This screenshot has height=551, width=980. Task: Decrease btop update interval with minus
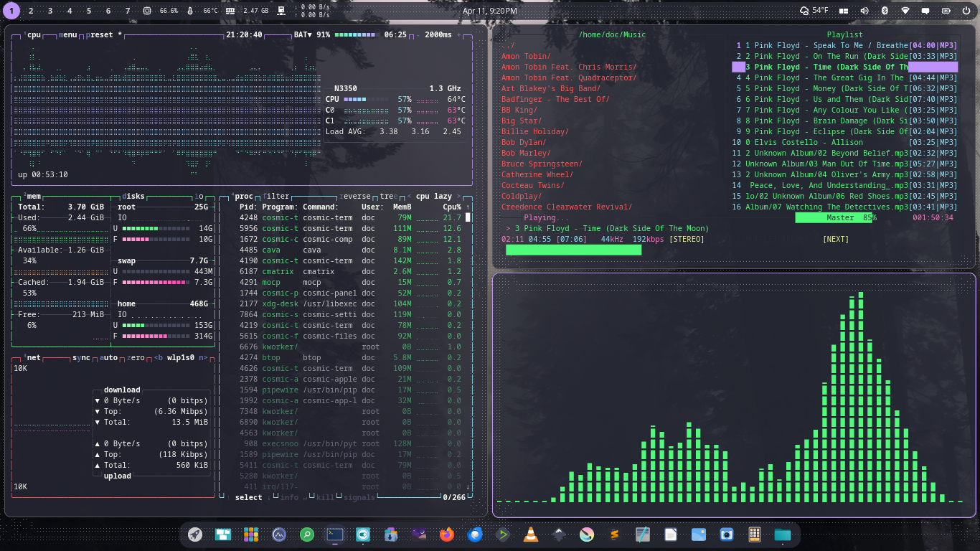pyautogui.click(x=418, y=34)
